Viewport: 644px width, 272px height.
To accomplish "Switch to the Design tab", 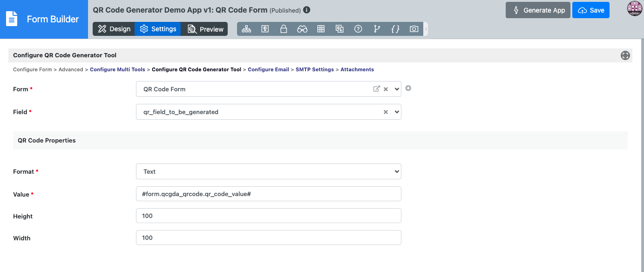I will pos(114,29).
